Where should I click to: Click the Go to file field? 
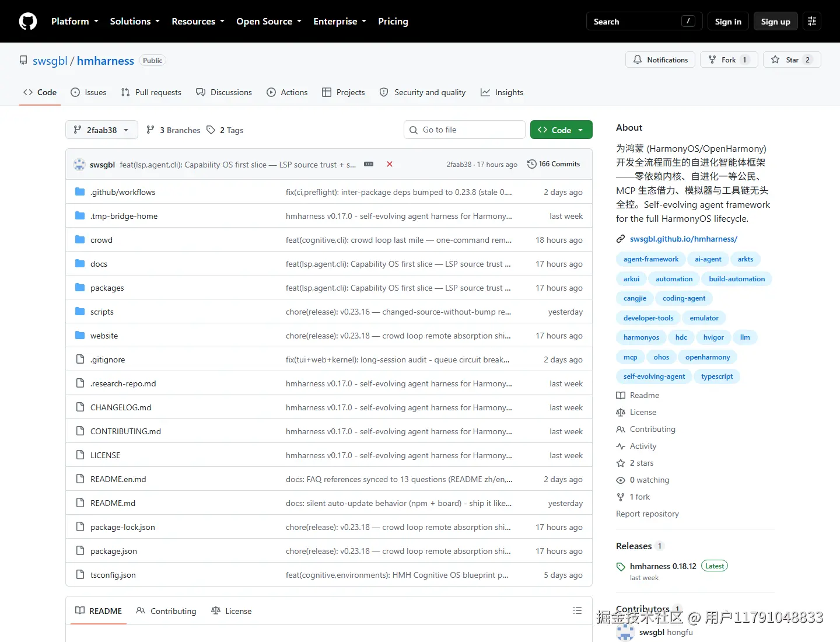click(x=464, y=130)
